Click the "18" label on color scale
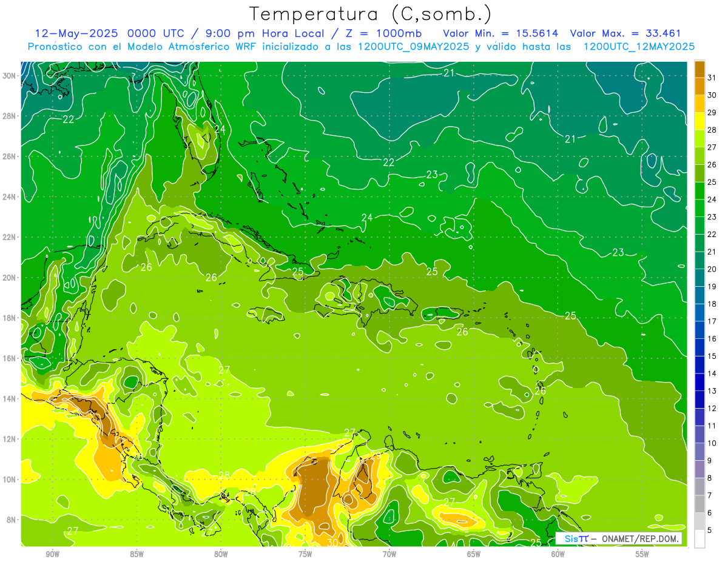This screenshot has width=728, height=562. (712, 304)
